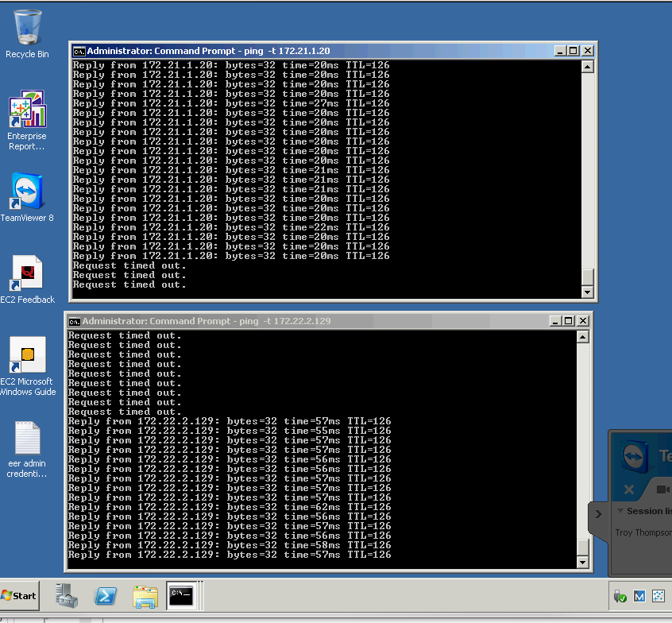672x623 pixels.
Task: Click the scroll-down arrow in 172.22.2.129 window
Action: (x=582, y=562)
